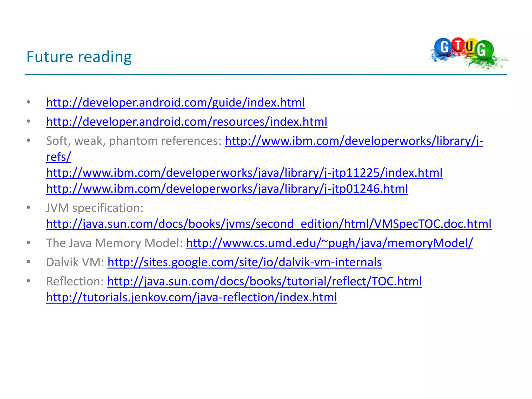Open the tutorials.jenkov.com java-reflection link

(191, 297)
